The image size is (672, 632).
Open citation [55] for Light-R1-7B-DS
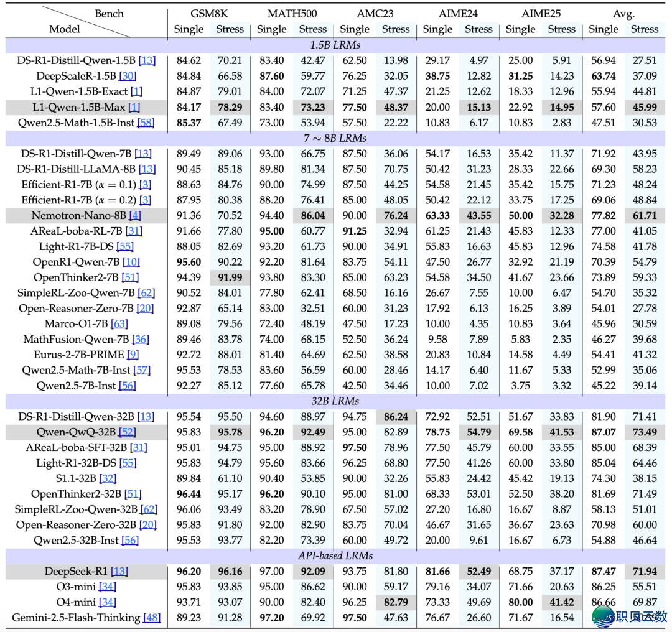point(125,246)
